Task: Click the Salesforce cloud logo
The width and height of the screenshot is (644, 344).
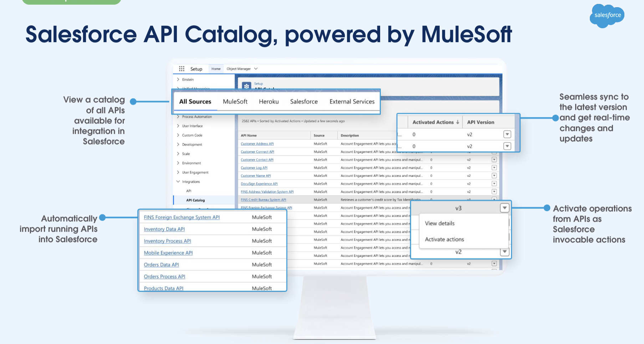Action: (607, 16)
